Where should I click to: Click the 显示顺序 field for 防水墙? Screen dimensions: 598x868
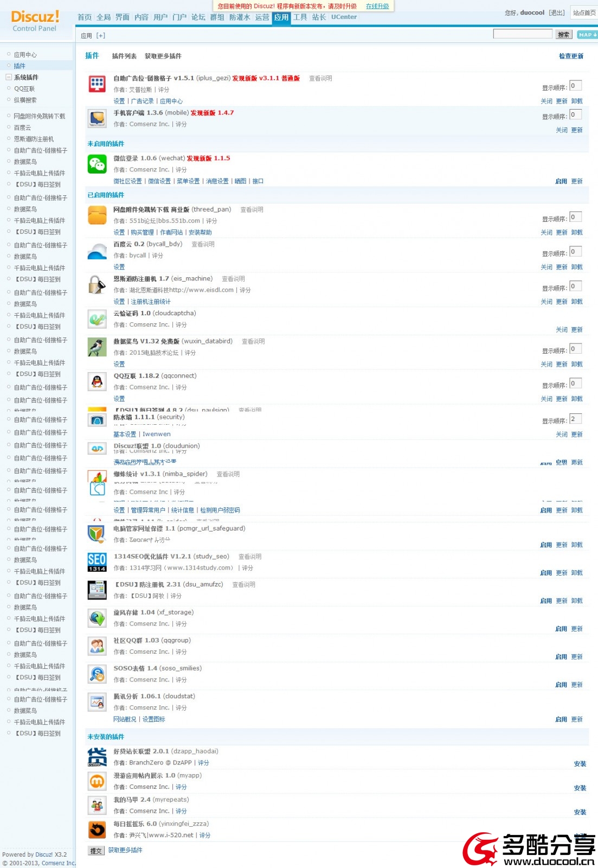pyautogui.click(x=575, y=419)
